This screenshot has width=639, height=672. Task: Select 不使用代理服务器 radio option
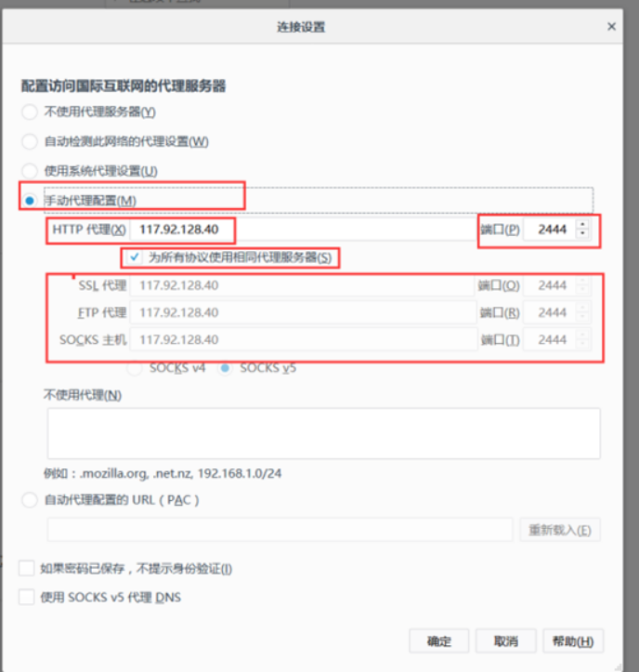click(30, 112)
